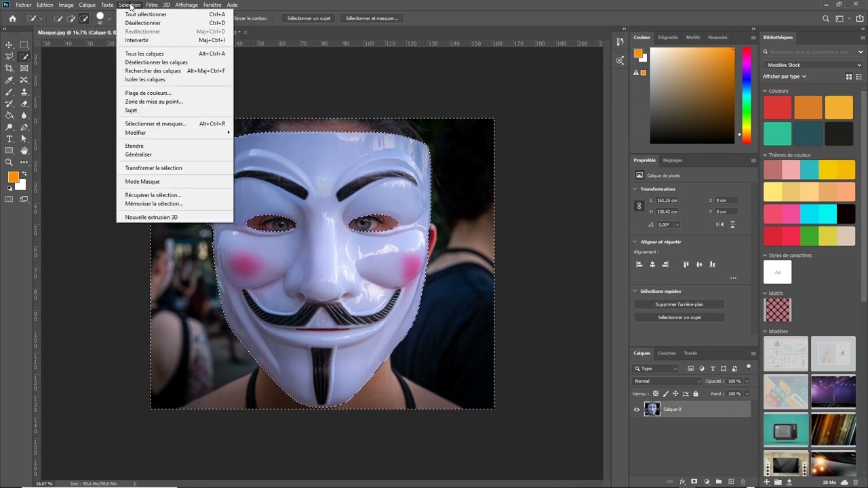Select the Crop tool
The image size is (868, 488).
pos(9,68)
